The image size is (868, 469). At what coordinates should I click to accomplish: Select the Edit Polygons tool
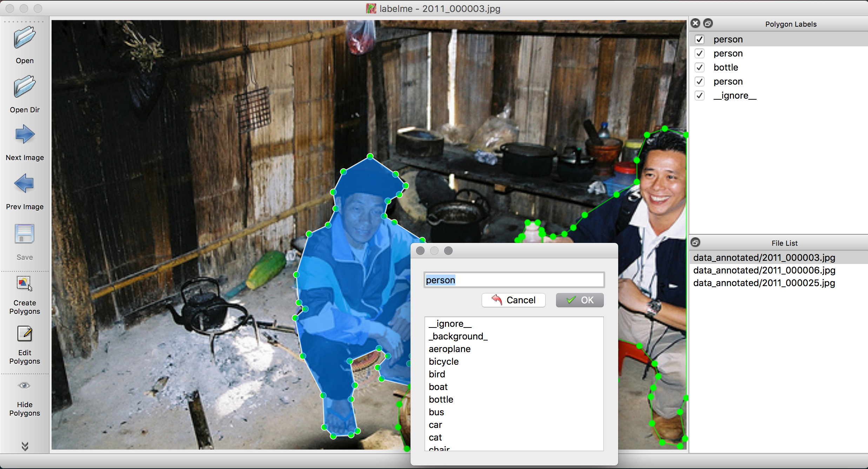click(25, 334)
